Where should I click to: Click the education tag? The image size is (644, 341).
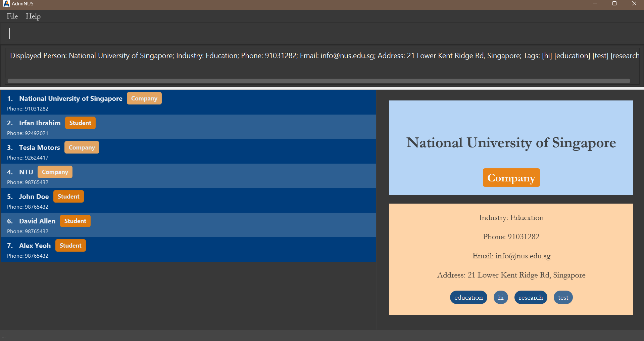(x=468, y=297)
